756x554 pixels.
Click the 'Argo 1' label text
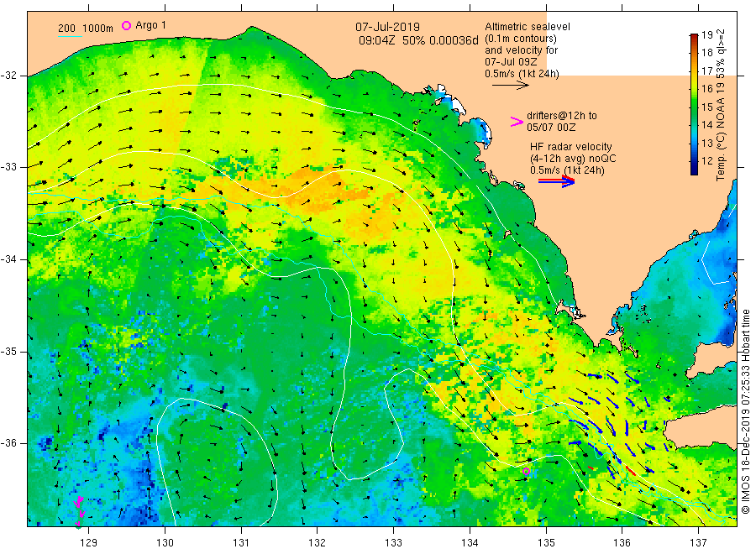tap(150, 25)
